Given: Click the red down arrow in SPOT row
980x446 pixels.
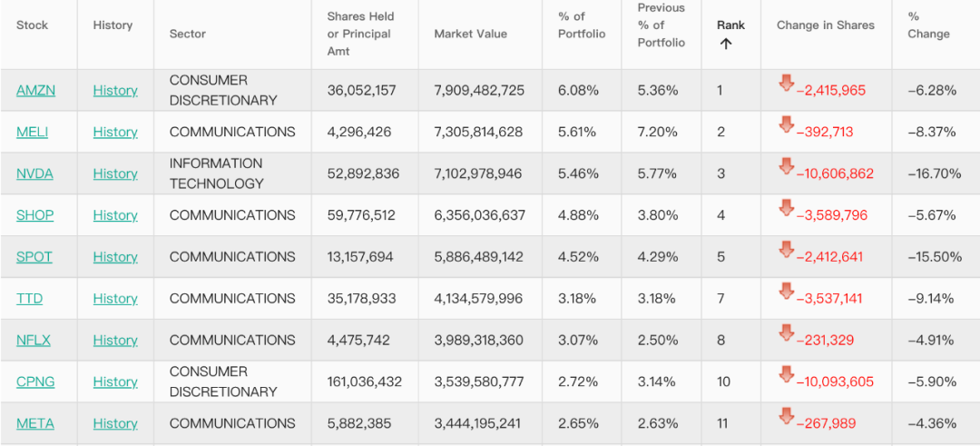Looking at the screenshot, I should [x=787, y=251].
